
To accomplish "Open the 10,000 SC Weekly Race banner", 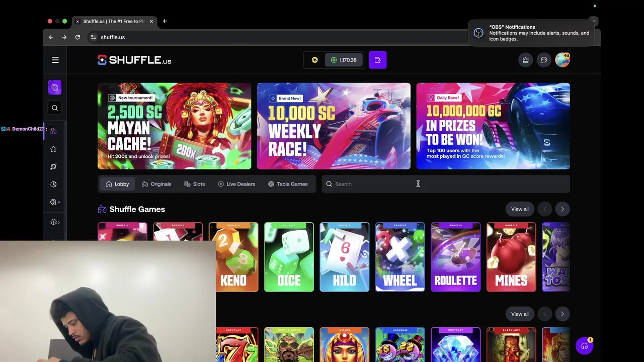I will [x=334, y=126].
